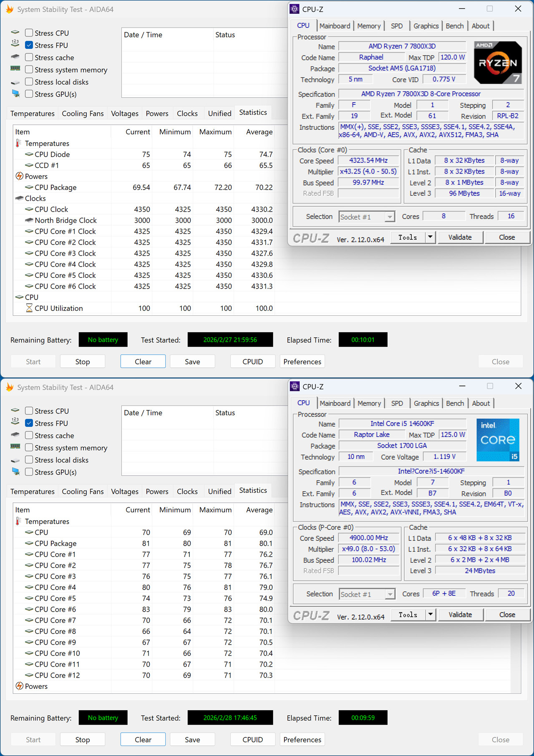534x756 pixels.
Task: Click the Name field showing AMD Ryzen 7 7800X3D
Action: (x=402, y=46)
